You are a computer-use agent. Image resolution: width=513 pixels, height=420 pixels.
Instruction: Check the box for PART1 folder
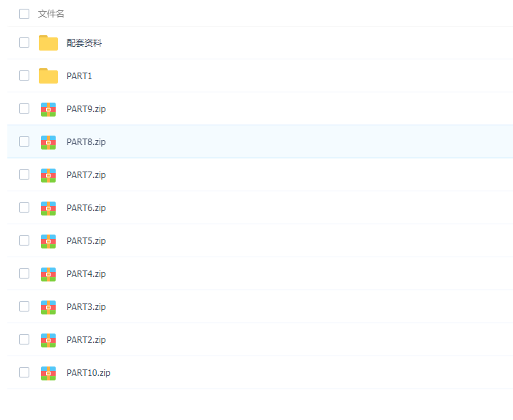pyautogui.click(x=24, y=75)
